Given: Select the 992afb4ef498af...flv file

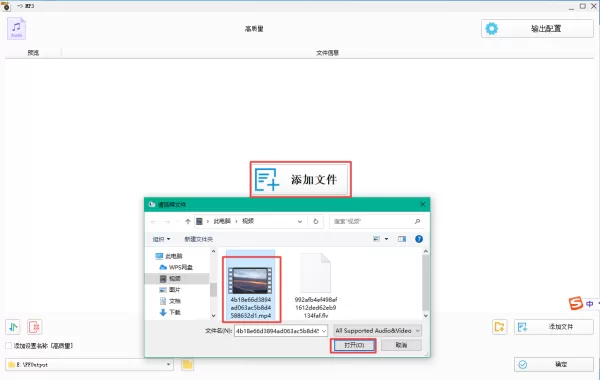Looking at the screenshot, I should click(x=316, y=286).
